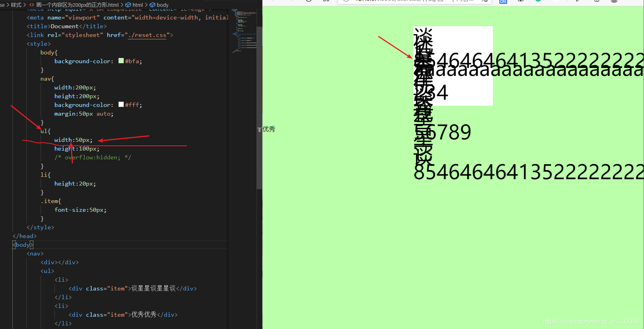Click the symbol icon before body breadcrumb
This screenshot has height=329, width=644.
point(152,5)
